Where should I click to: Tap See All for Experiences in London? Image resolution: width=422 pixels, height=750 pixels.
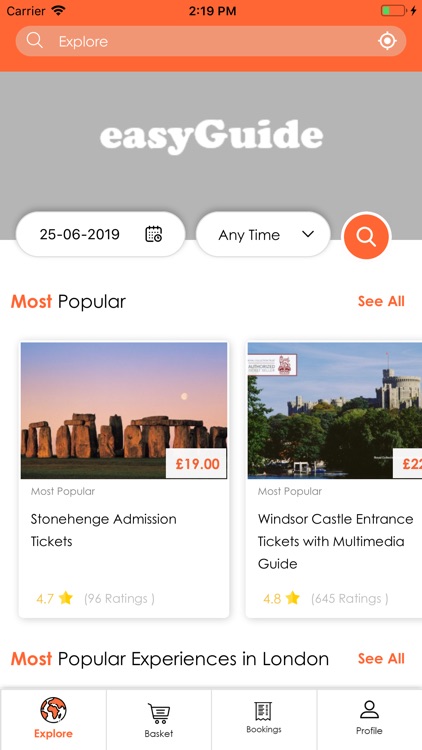(381, 659)
